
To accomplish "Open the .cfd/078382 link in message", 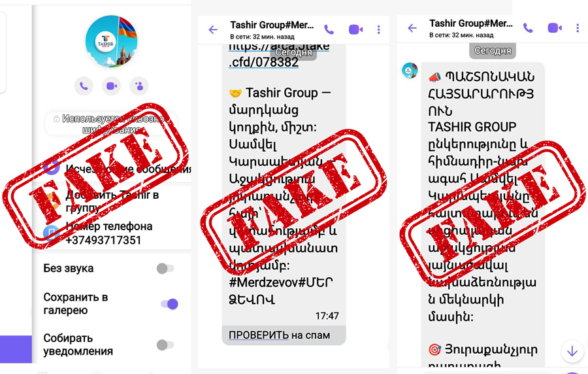I will click(x=264, y=62).
